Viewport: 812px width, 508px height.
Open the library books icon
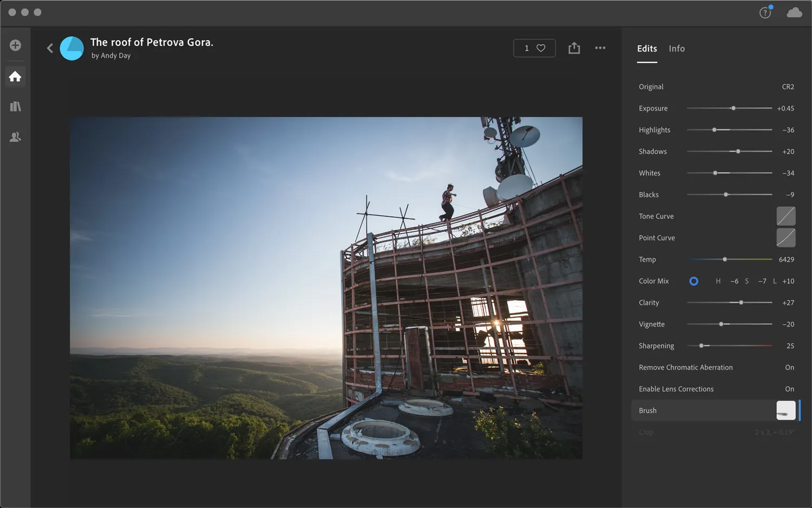pos(15,107)
